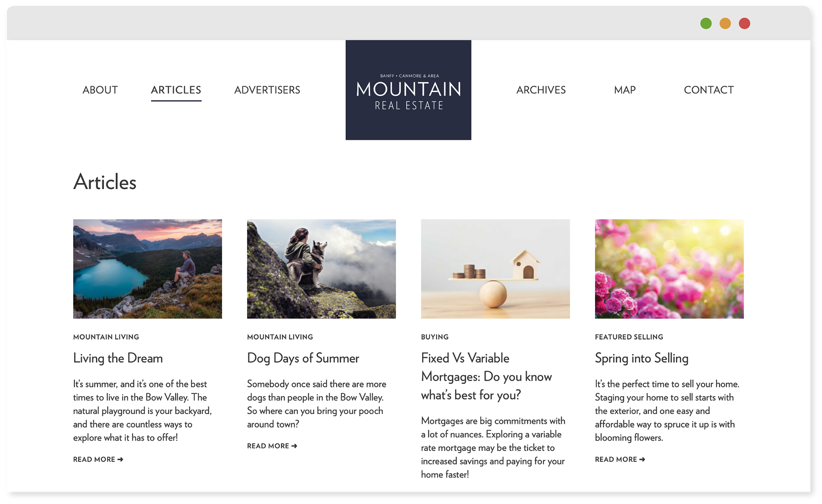Open the Contact page

[x=709, y=90]
